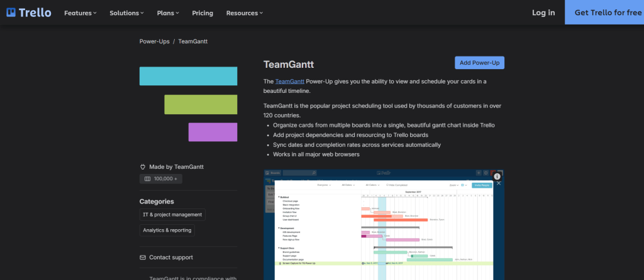Screen dimensions: 644x280
Task: Navigate to Power-Ups breadcrumb
Action: pyautogui.click(x=154, y=41)
